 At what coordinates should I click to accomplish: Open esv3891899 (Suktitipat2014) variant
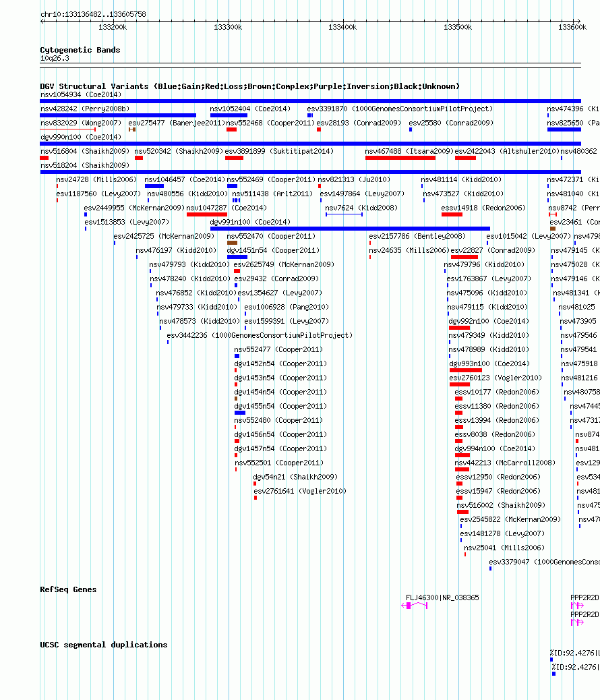(x=279, y=151)
